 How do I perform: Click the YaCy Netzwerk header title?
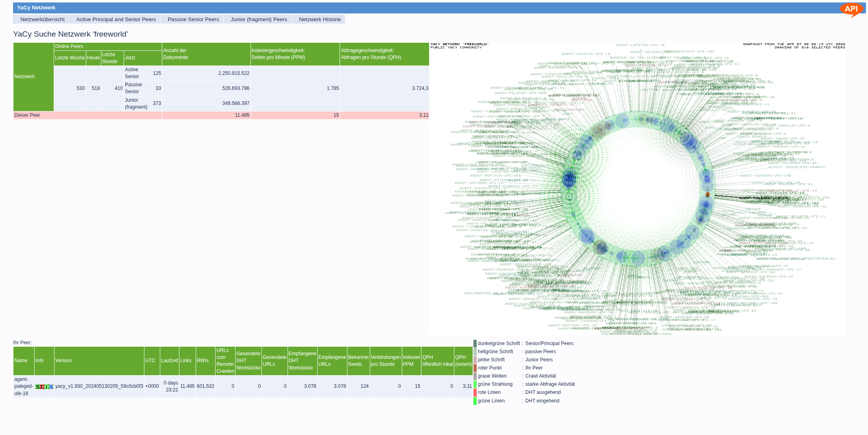(36, 8)
